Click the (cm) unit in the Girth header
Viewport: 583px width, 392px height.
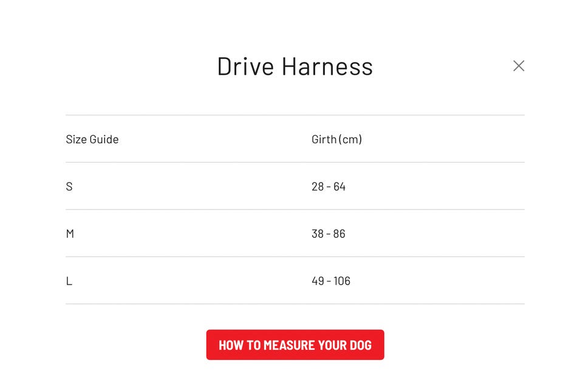350,140
